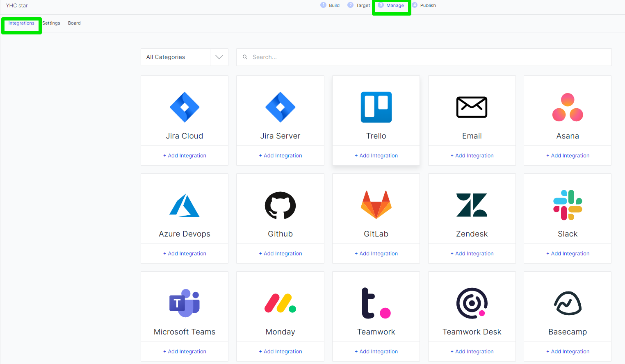Viewport: 625px width, 364px height.
Task: Add Integration for Microsoft Teams
Action: (x=185, y=351)
